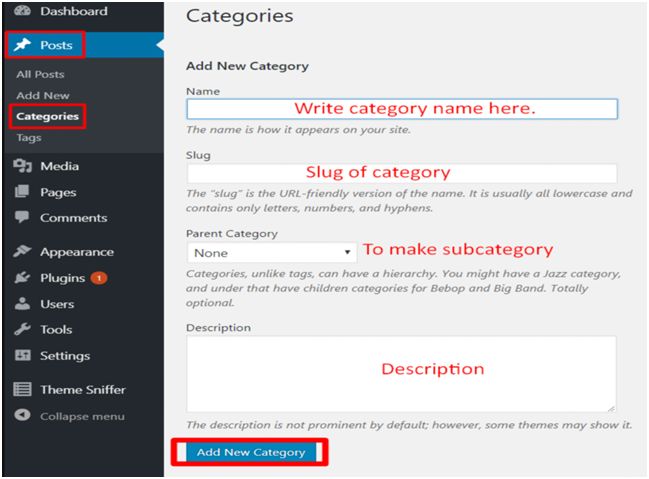Screen dimensions: 649x479
Task: Focus the Slug text field
Action: (x=401, y=173)
